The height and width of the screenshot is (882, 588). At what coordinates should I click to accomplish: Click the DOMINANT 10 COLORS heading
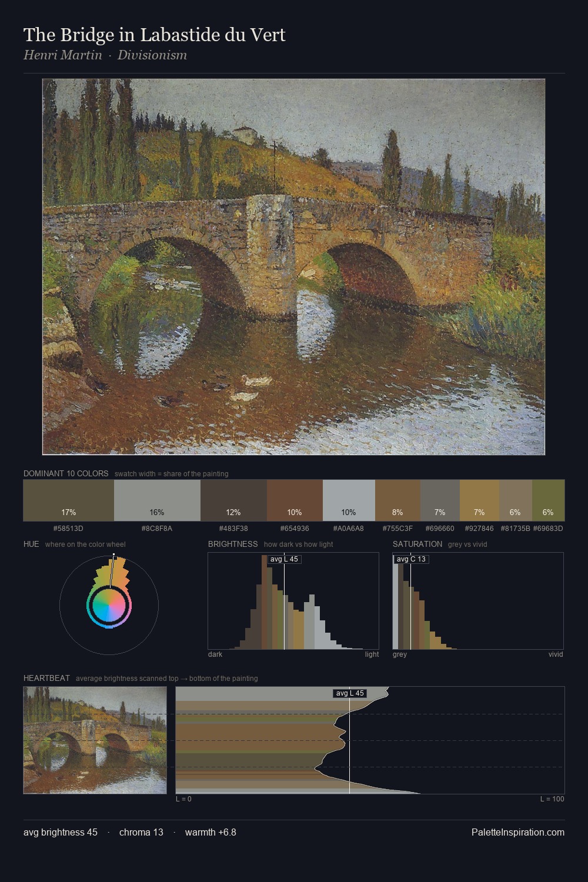66,473
